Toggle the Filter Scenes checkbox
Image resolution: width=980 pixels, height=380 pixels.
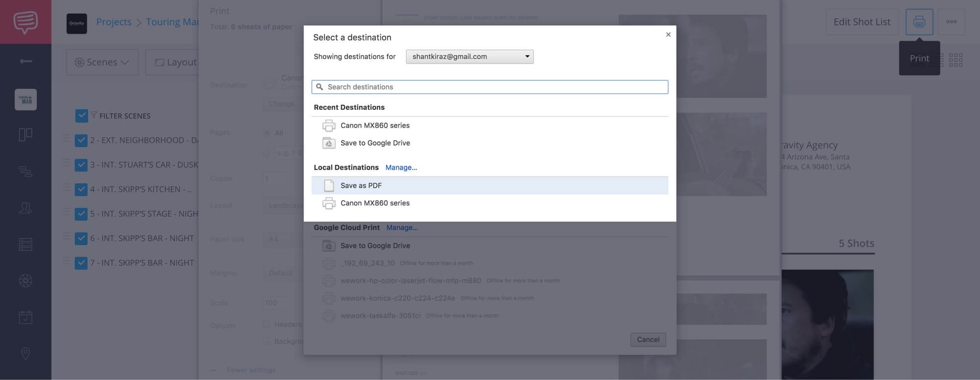coord(81,116)
